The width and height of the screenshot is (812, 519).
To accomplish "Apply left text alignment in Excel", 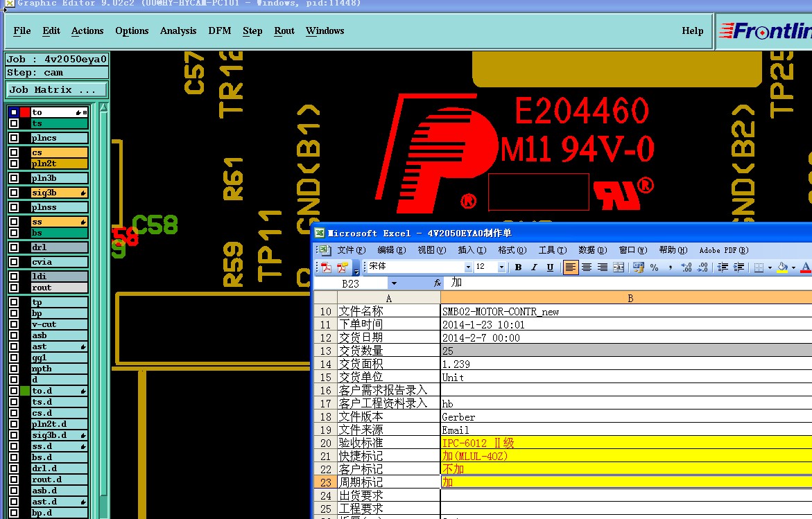I will pyautogui.click(x=570, y=267).
